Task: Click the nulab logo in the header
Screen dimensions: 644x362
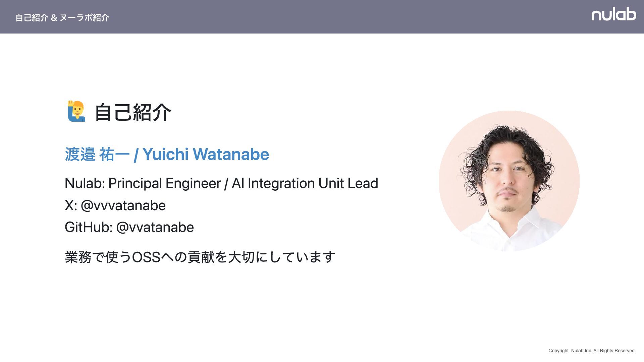Action: (x=613, y=14)
